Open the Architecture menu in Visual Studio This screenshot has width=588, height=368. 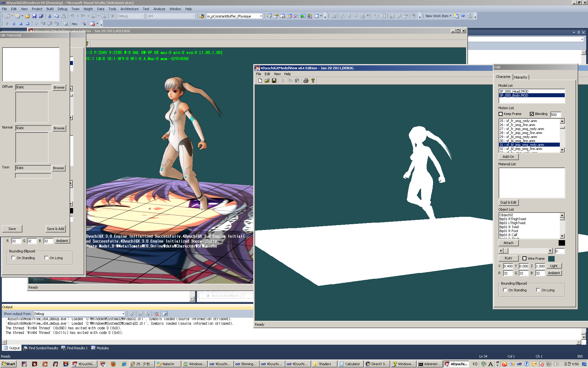click(x=129, y=9)
